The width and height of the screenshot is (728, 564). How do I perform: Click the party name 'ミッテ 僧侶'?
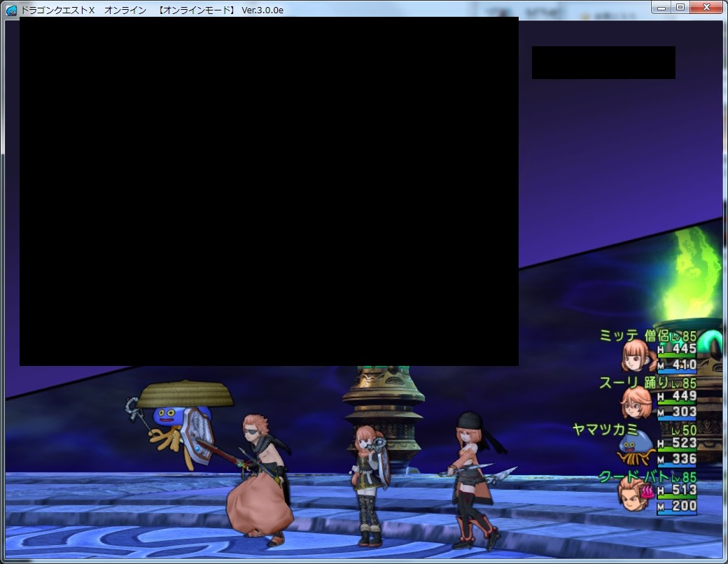click(x=633, y=336)
